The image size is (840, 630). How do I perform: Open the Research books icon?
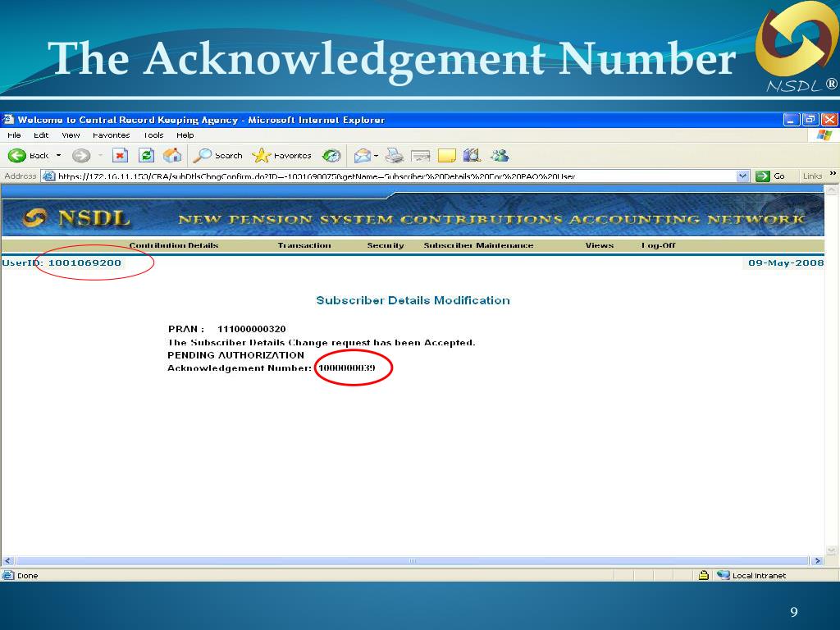tap(472, 155)
